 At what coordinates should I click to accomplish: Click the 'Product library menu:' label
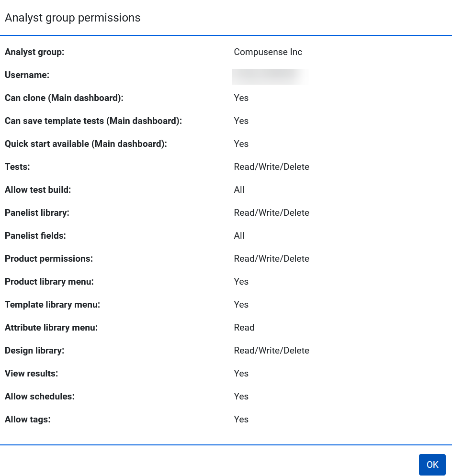click(x=49, y=282)
